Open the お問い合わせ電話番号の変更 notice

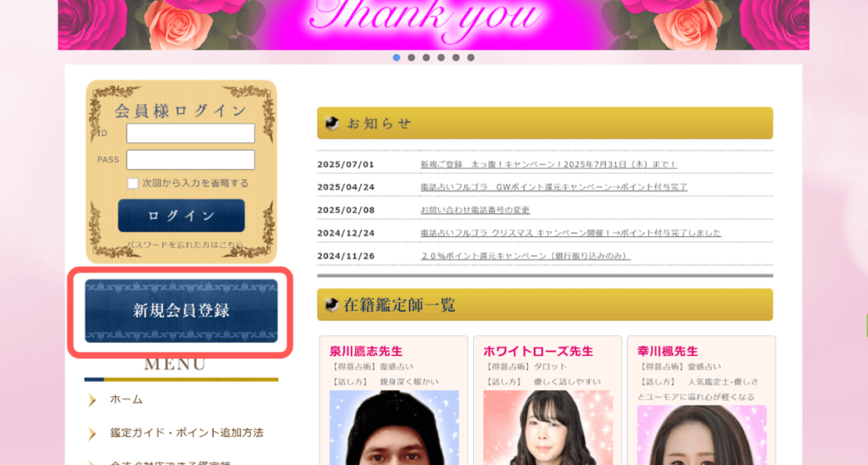pos(475,210)
